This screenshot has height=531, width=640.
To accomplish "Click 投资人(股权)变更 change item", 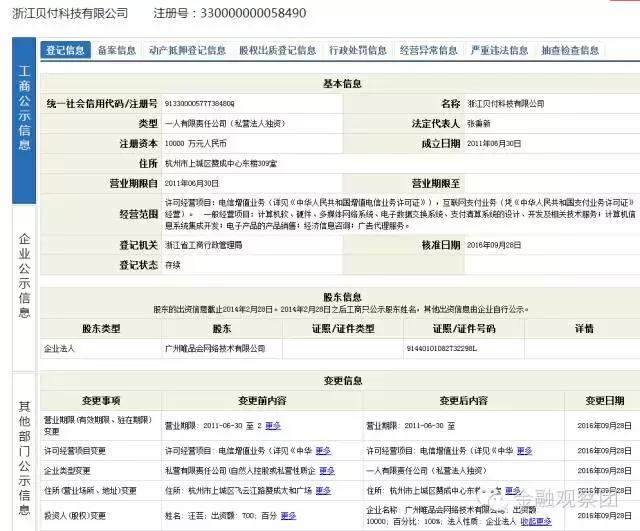I will click(75, 516).
